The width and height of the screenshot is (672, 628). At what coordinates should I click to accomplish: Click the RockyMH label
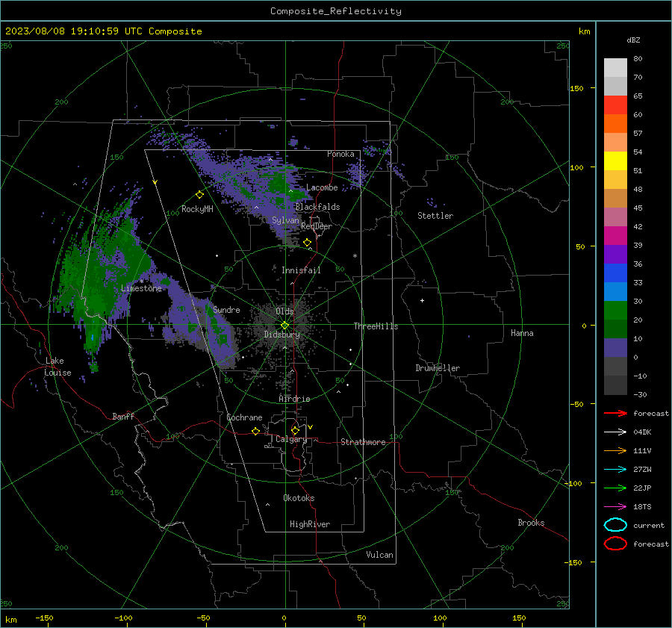coord(197,209)
